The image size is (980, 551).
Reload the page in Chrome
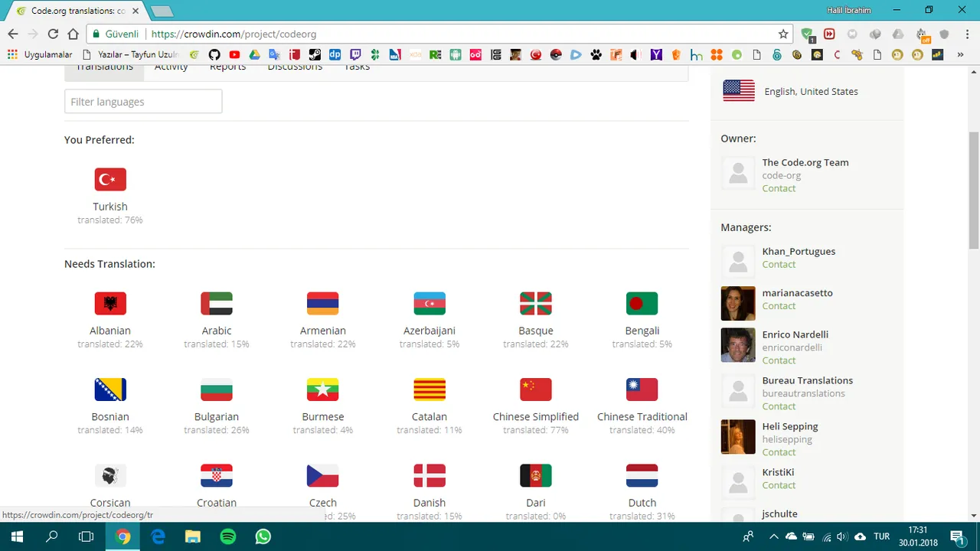pyautogui.click(x=53, y=34)
